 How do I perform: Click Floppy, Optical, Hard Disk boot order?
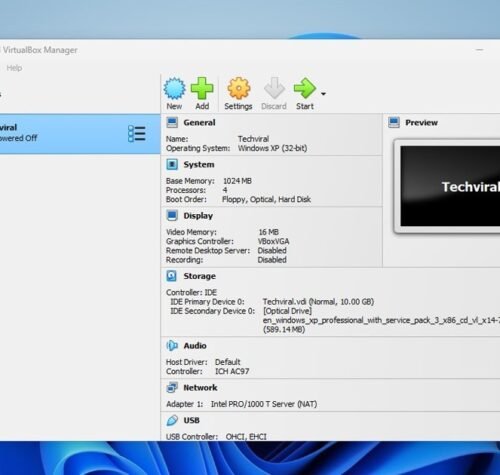[266, 199]
